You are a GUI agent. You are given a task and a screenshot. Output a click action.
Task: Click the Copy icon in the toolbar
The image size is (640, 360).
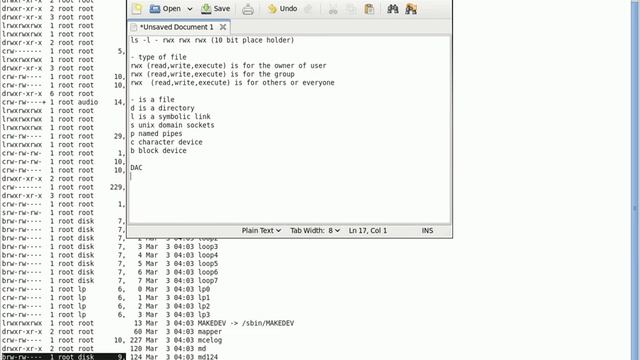pos(351,9)
